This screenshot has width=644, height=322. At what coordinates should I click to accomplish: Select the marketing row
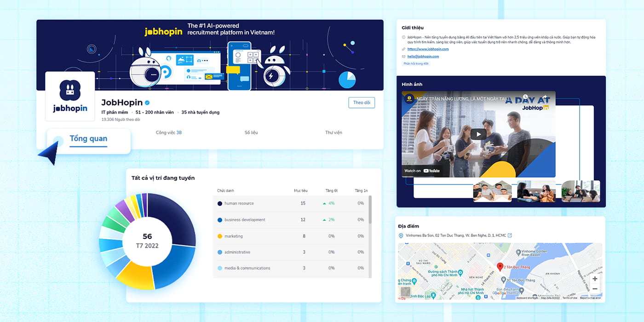291,236
